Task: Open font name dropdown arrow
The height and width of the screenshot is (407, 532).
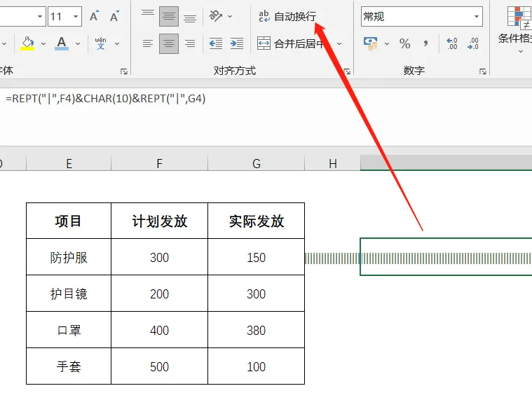Action: point(40,16)
